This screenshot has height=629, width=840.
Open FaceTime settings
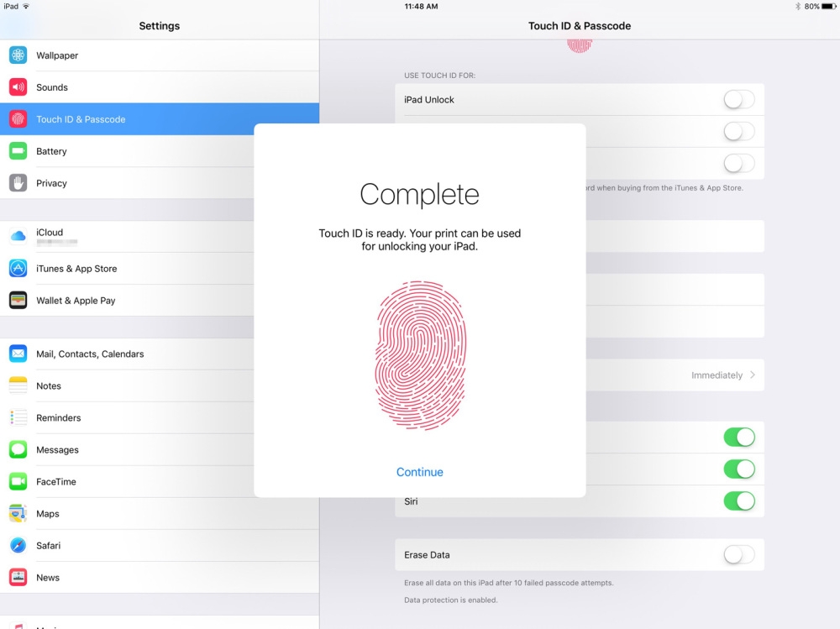(x=127, y=481)
